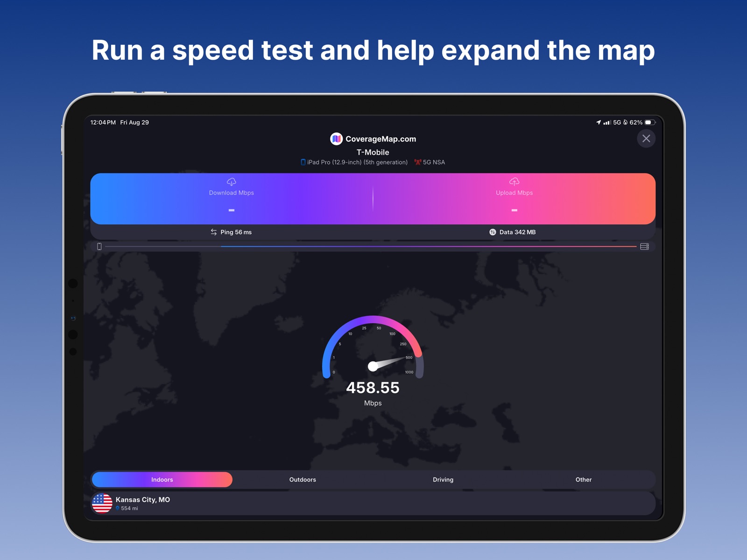This screenshot has width=747, height=560.
Task: Click the 458.55 speed reading
Action: [x=373, y=388]
